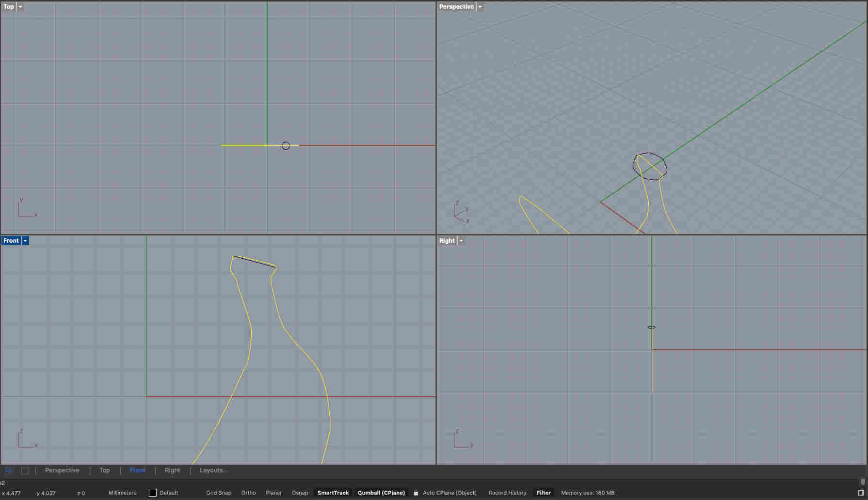The height and width of the screenshot is (500, 868).
Task: Click the x 4.477 coordinate readout
Action: pos(11,493)
